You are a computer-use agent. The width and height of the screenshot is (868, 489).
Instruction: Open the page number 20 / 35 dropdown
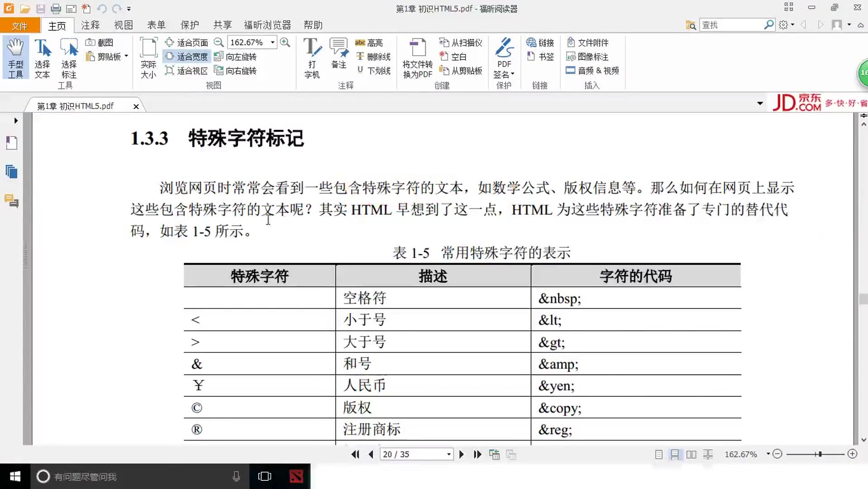pyautogui.click(x=448, y=454)
